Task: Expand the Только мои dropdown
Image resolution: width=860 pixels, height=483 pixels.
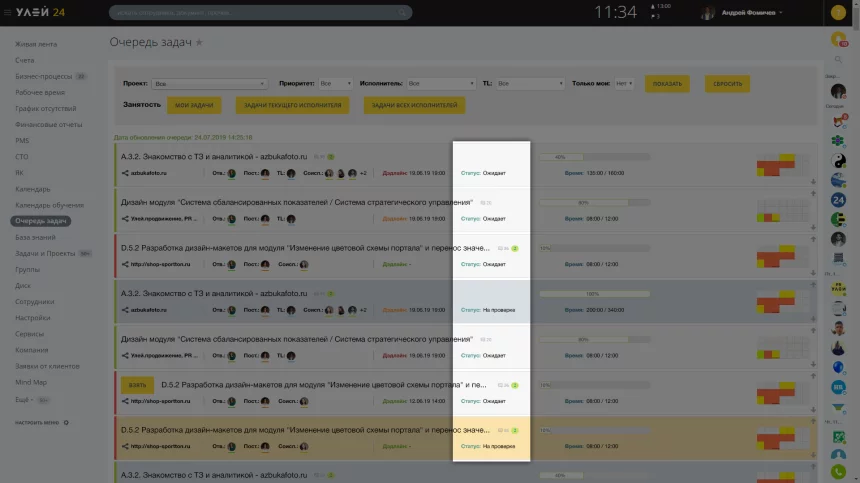Action: click(624, 84)
